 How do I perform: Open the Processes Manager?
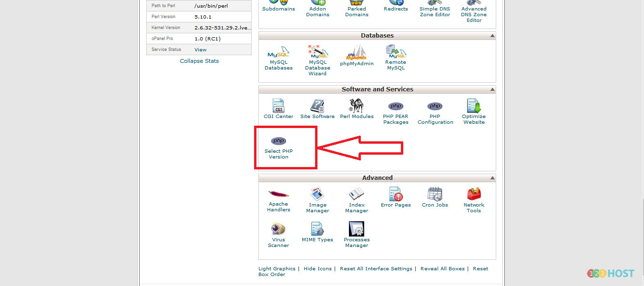(357, 229)
